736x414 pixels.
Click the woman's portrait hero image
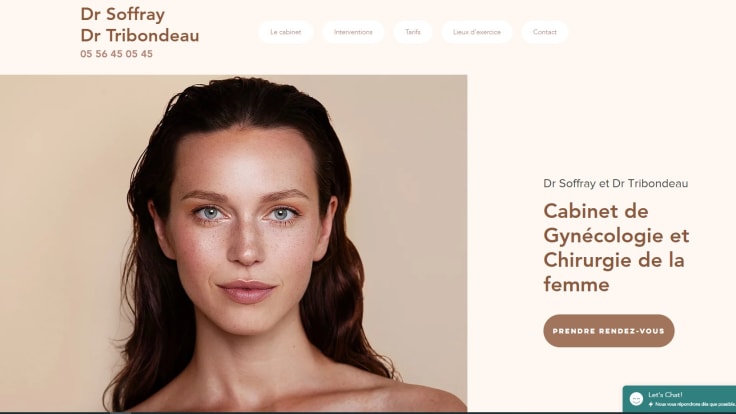pos(233,243)
